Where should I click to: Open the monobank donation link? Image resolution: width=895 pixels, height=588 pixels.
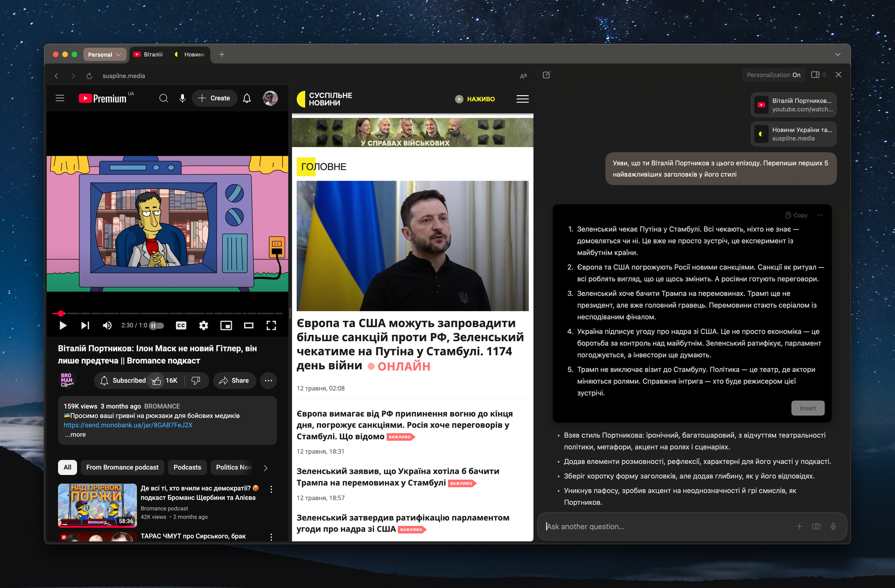coord(128,425)
